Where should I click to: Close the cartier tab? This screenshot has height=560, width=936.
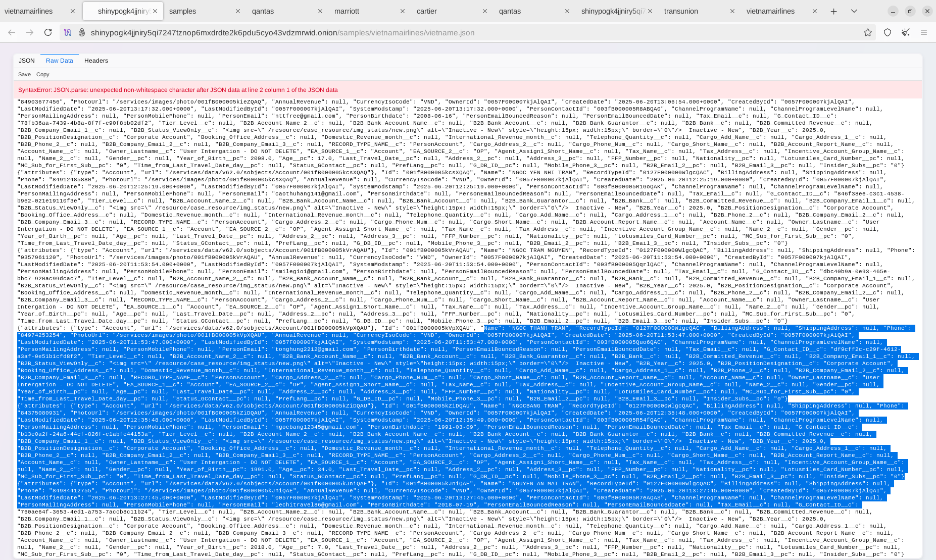click(x=485, y=11)
